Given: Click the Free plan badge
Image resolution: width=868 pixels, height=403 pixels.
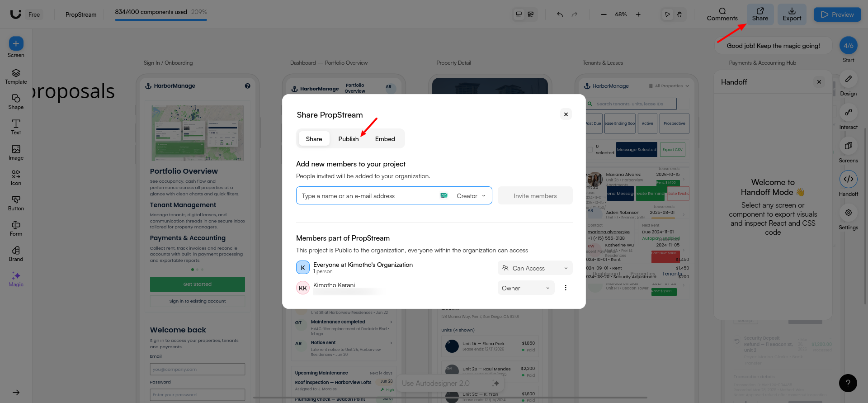Looking at the screenshot, I should (x=34, y=14).
